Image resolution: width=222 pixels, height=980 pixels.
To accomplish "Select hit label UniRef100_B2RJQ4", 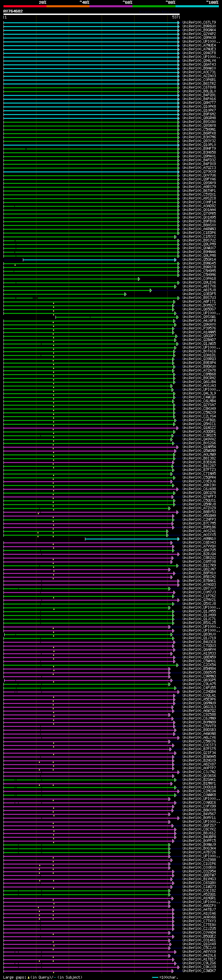I will click(199, 554).
